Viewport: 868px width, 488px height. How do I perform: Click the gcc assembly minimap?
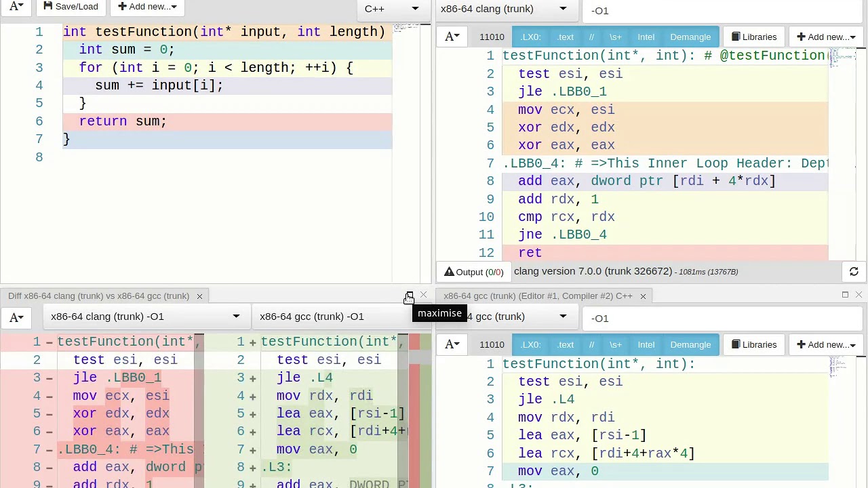tap(842, 420)
